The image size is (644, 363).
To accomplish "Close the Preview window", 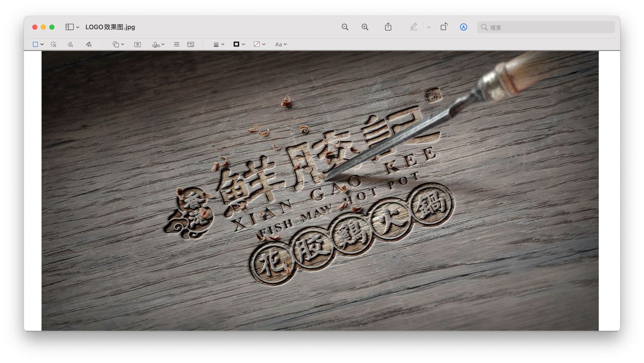I will point(35,27).
